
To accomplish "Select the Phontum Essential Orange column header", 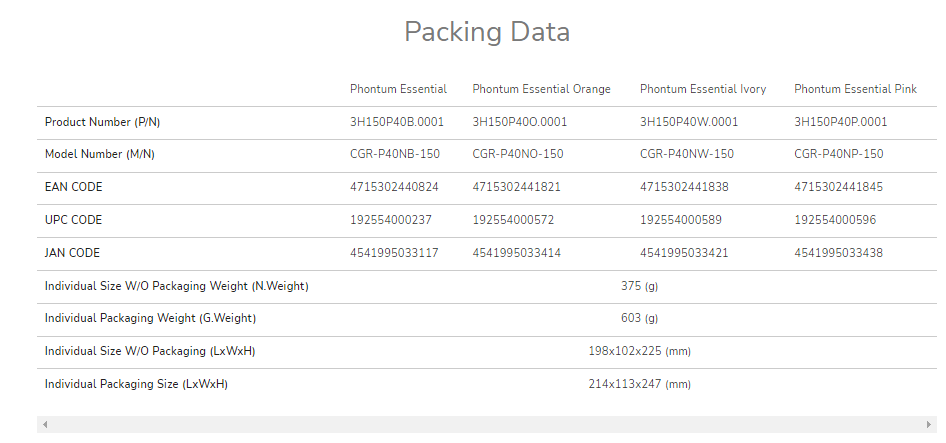I will pos(541,89).
